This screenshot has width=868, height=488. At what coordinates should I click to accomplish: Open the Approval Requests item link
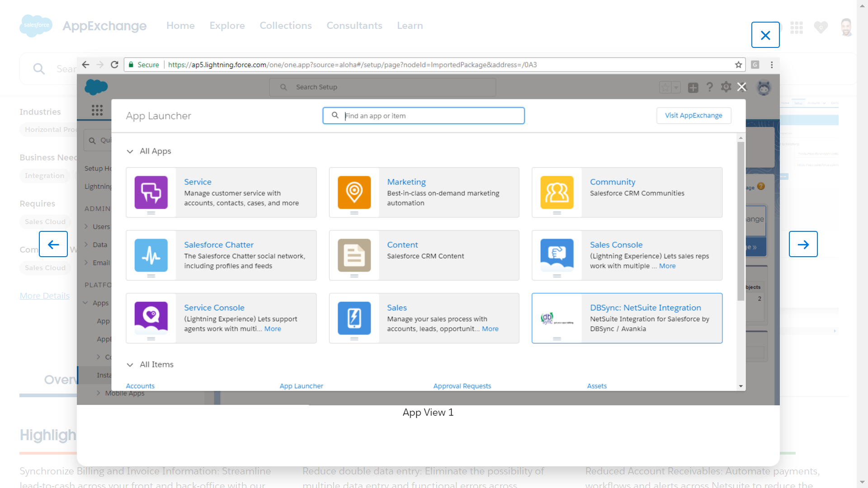(x=462, y=386)
